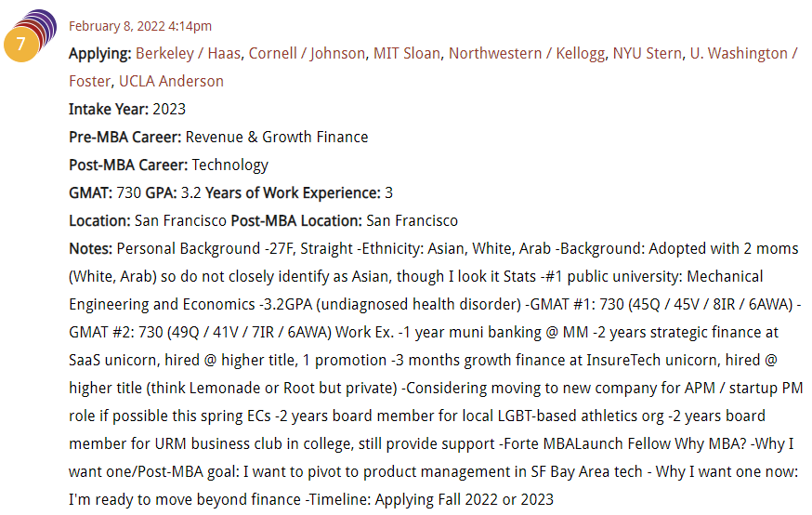Viewport: 812px width, 515px height.
Task: Open the Cornell / Johnson school link
Action: 307,53
